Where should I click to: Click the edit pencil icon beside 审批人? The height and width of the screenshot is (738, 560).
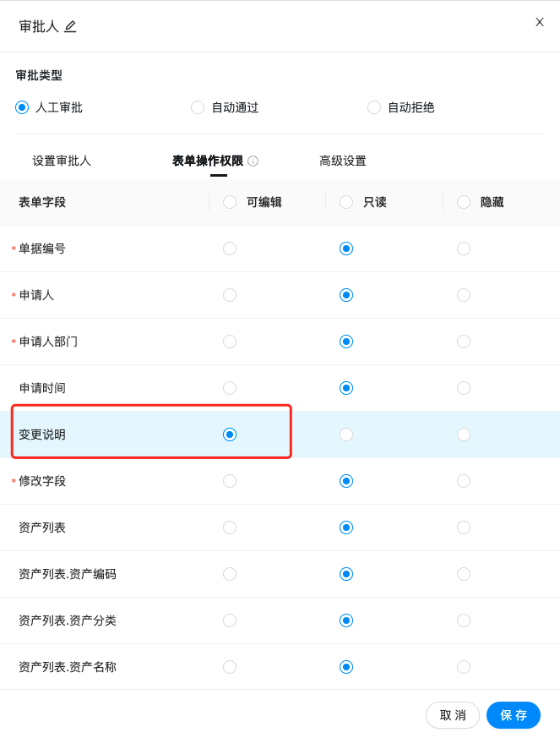pos(70,26)
